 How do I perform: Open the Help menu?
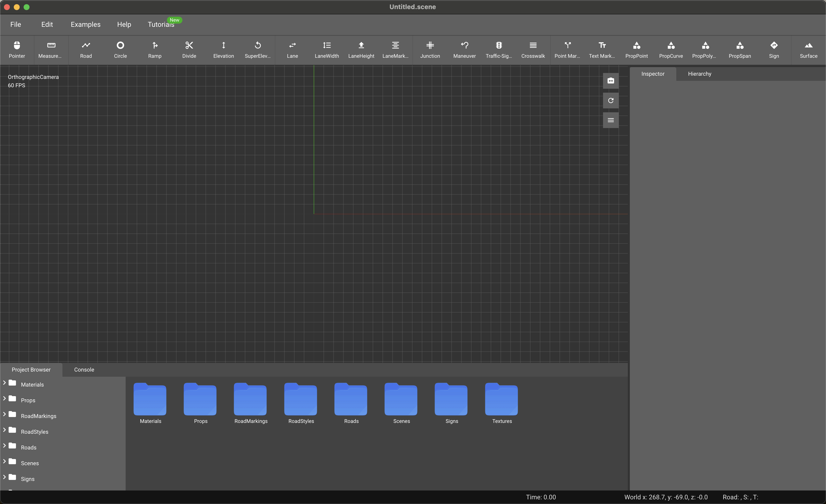pyautogui.click(x=124, y=25)
